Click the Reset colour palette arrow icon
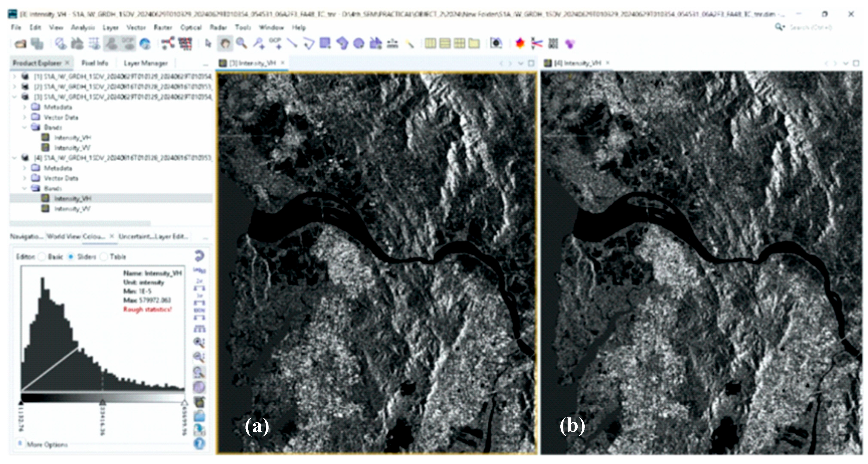This screenshot has height=464, width=868. click(x=200, y=256)
